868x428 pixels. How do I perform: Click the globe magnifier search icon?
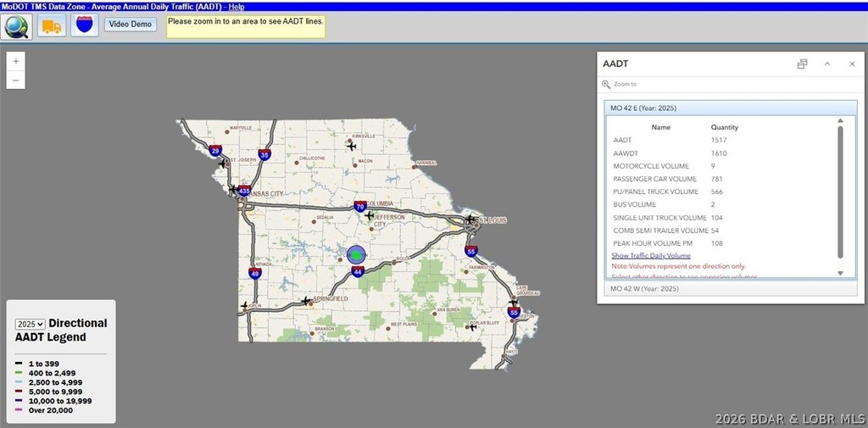click(x=18, y=25)
